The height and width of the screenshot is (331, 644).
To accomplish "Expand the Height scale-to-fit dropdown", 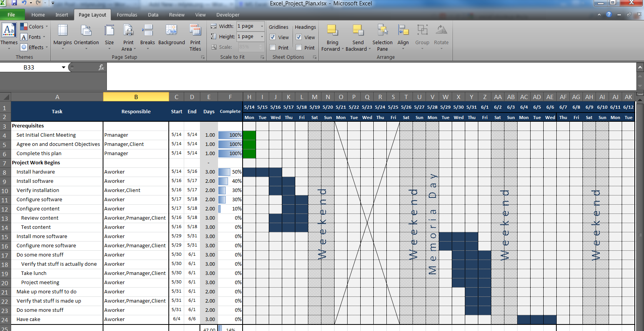I will pos(262,37).
